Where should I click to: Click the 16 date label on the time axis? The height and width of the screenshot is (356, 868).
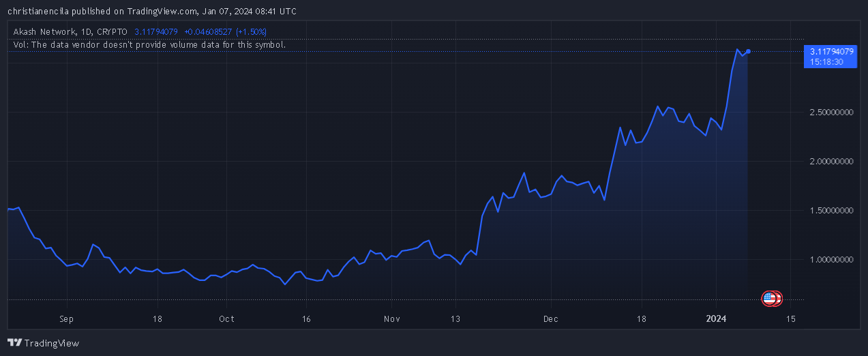tap(306, 318)
